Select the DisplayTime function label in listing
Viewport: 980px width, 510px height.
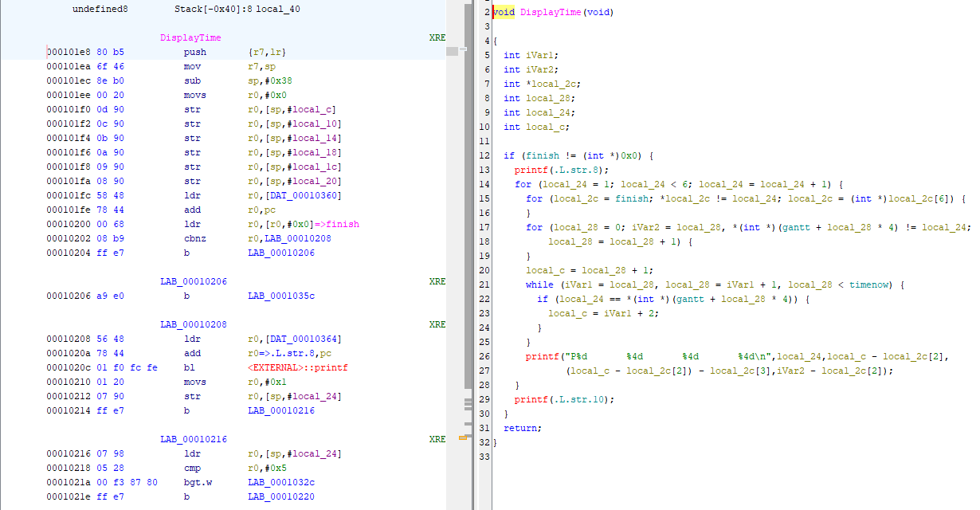pyautogui.click(x=190, y=38)
